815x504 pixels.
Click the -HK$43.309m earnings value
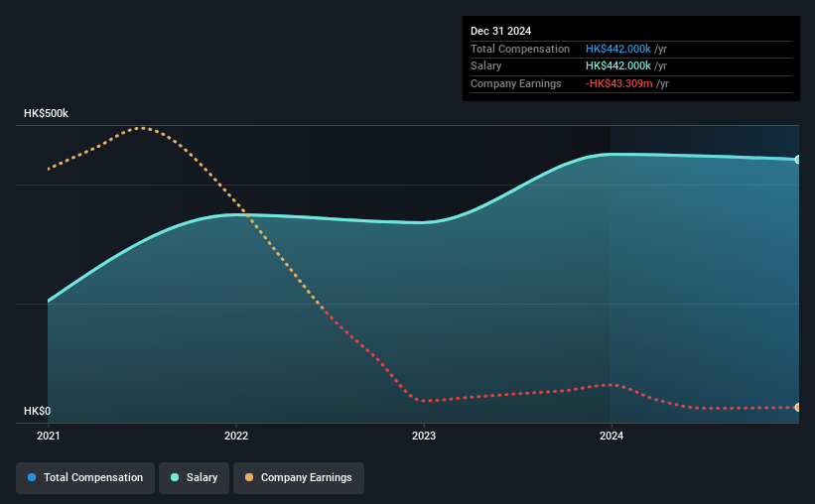point(619,83)
